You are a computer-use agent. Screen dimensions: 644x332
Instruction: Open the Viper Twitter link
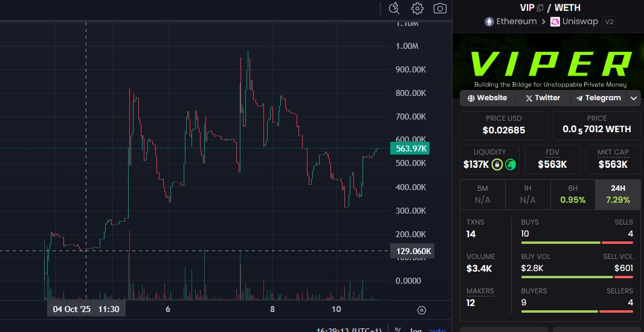click(543, 98)
